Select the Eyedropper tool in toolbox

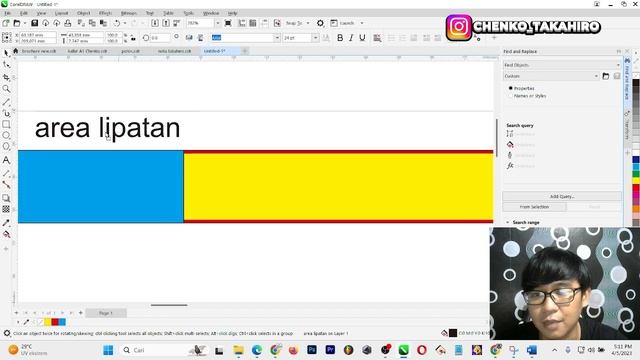(6, 223)
